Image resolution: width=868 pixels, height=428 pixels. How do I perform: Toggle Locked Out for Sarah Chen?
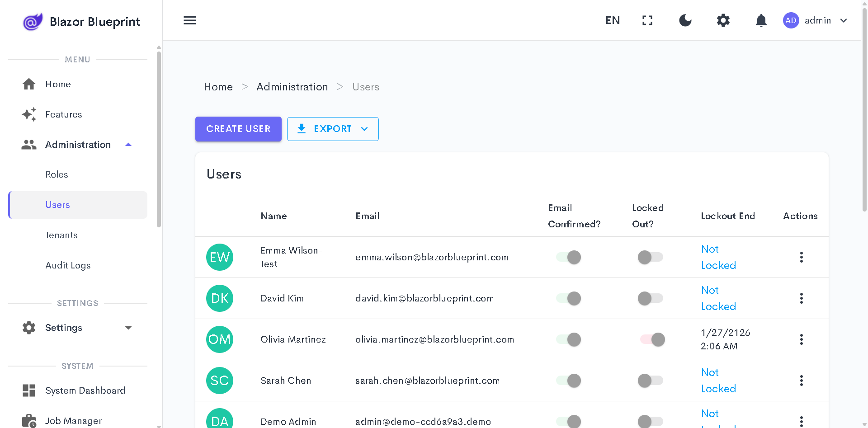[651, 381]
